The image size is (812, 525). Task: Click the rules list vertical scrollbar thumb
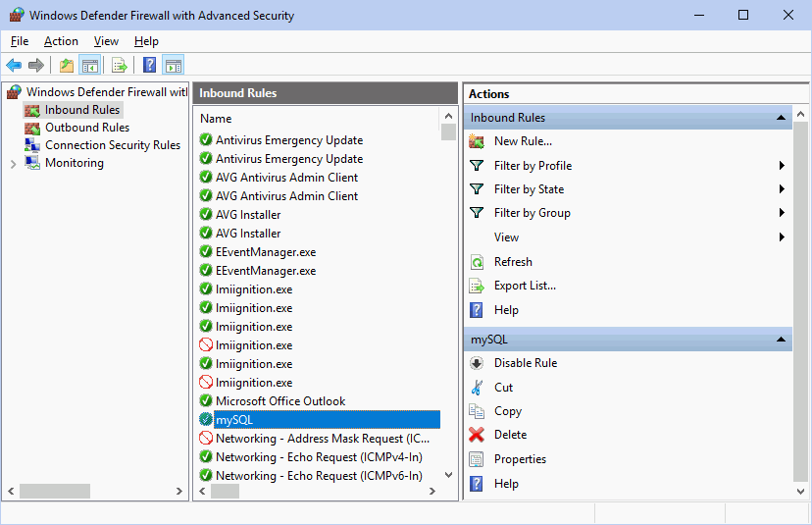pos(448,131)
